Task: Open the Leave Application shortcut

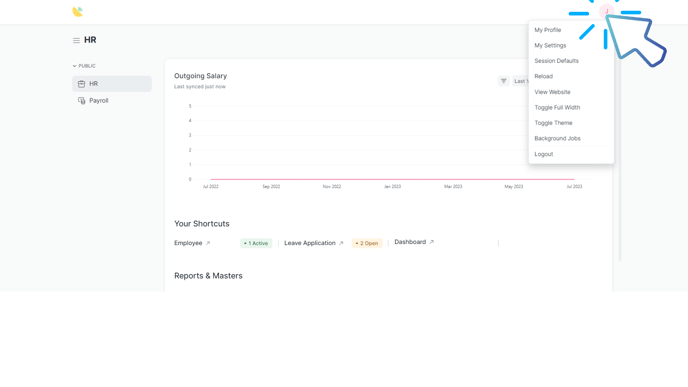Action: pyautogui.click(x=310, y=243)
